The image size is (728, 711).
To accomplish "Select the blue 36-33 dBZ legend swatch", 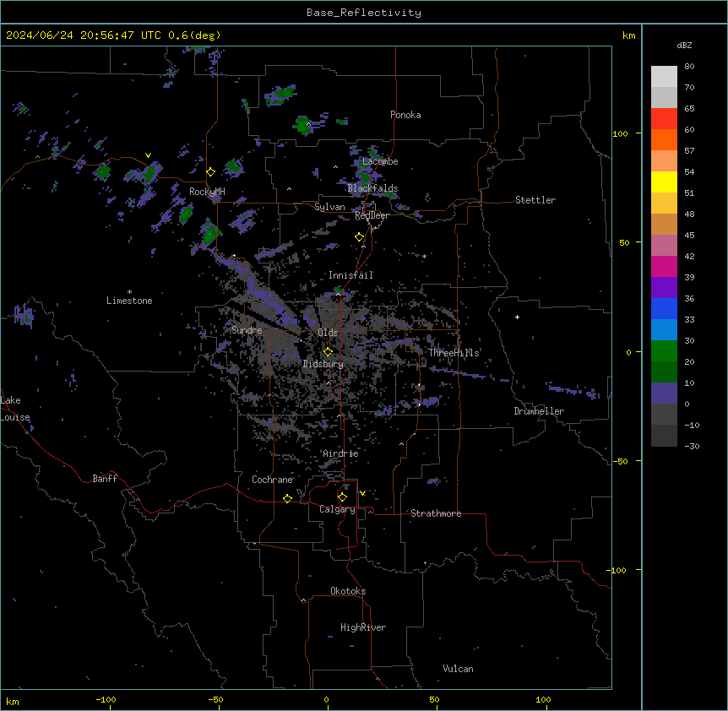I will point(664,308).
